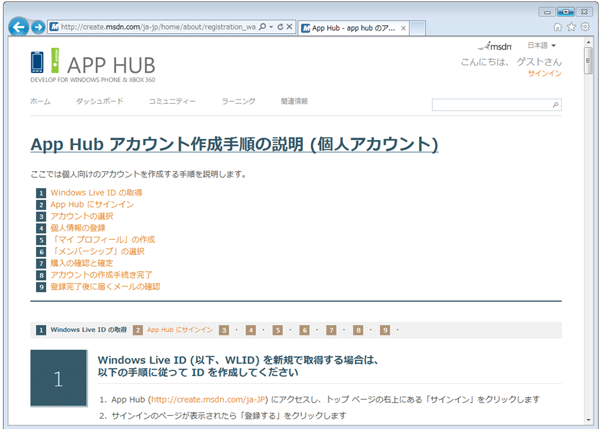Click step 5 number icon in contents list

point(41,240)
